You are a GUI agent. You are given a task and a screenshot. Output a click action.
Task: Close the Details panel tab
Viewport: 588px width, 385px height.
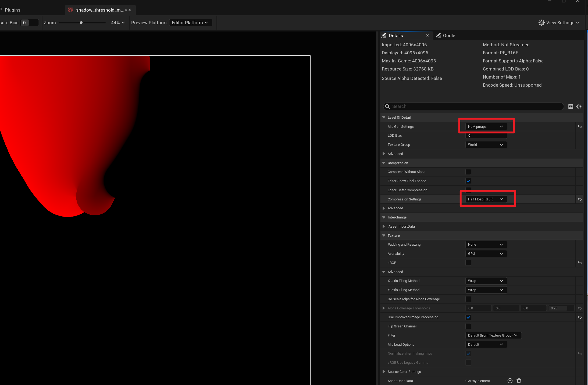pos(427,35)
